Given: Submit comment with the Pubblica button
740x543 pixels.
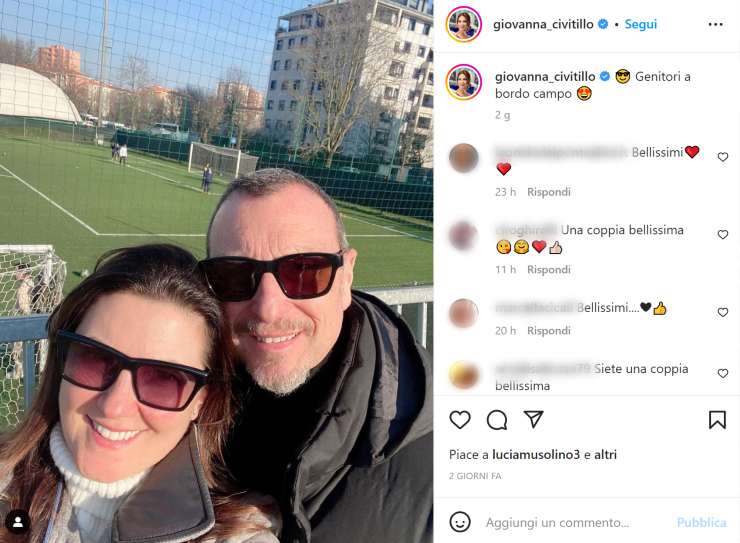Looking at the screenshot, I should click(x=701, y=522).
